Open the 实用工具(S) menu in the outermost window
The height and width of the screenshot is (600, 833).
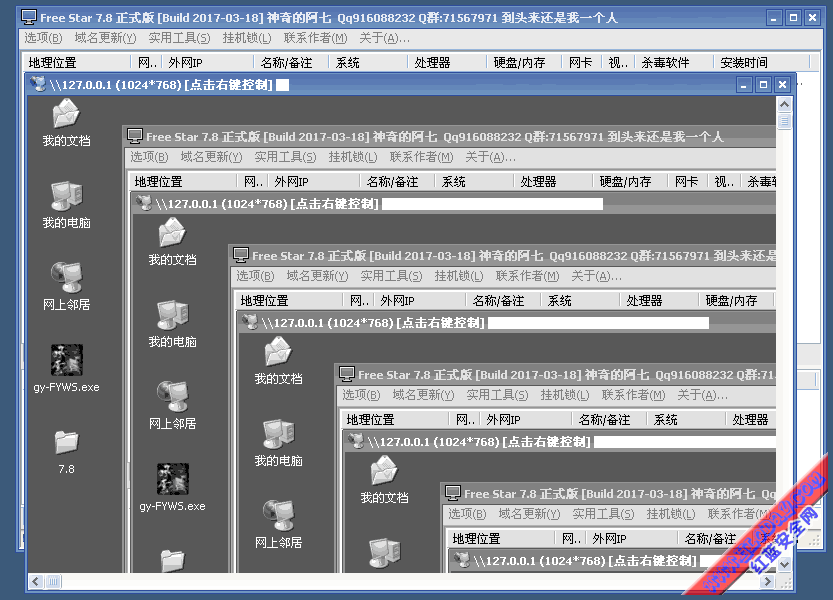179,38
